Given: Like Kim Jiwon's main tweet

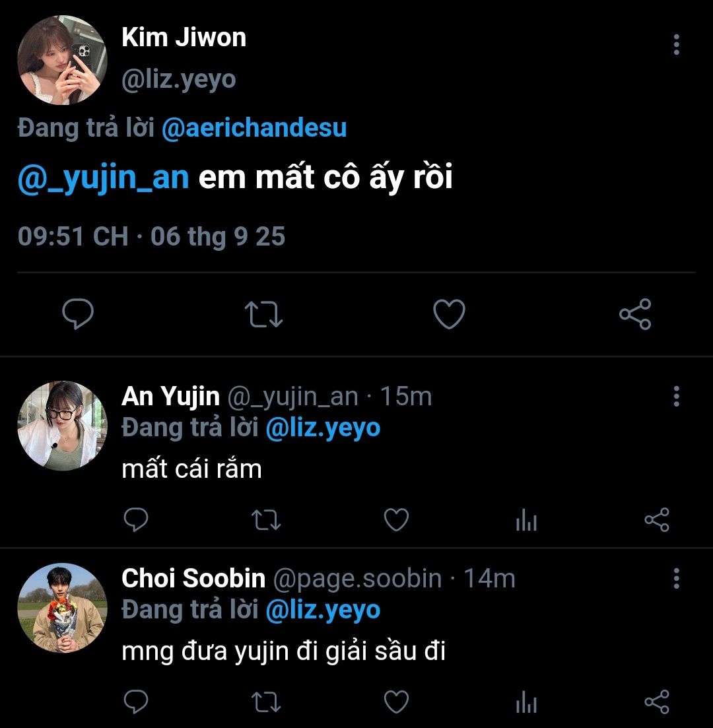Looking at the screenshot, I should click(x=449, y=314).
